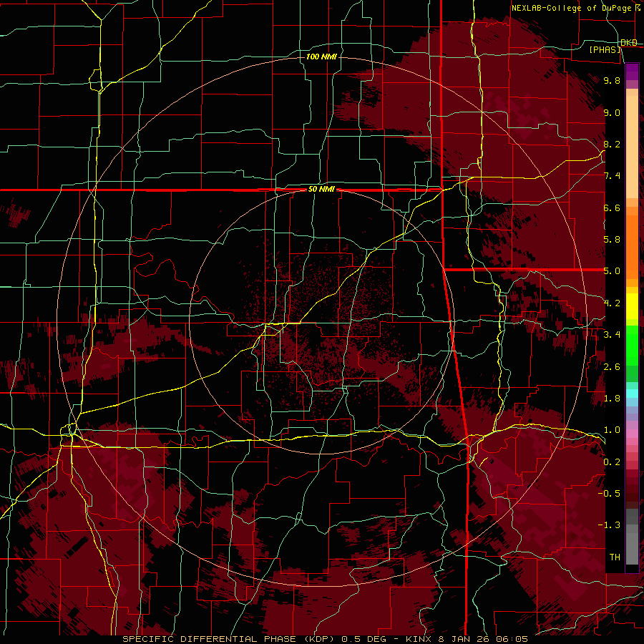
Task: Pick the bright green swatch on color bar
Action: point(632,345)
